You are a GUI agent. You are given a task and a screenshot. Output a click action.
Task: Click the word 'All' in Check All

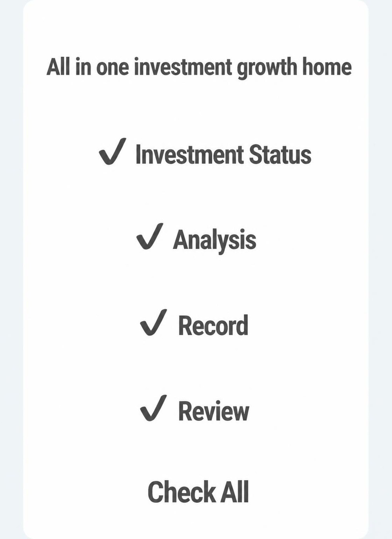234,492
